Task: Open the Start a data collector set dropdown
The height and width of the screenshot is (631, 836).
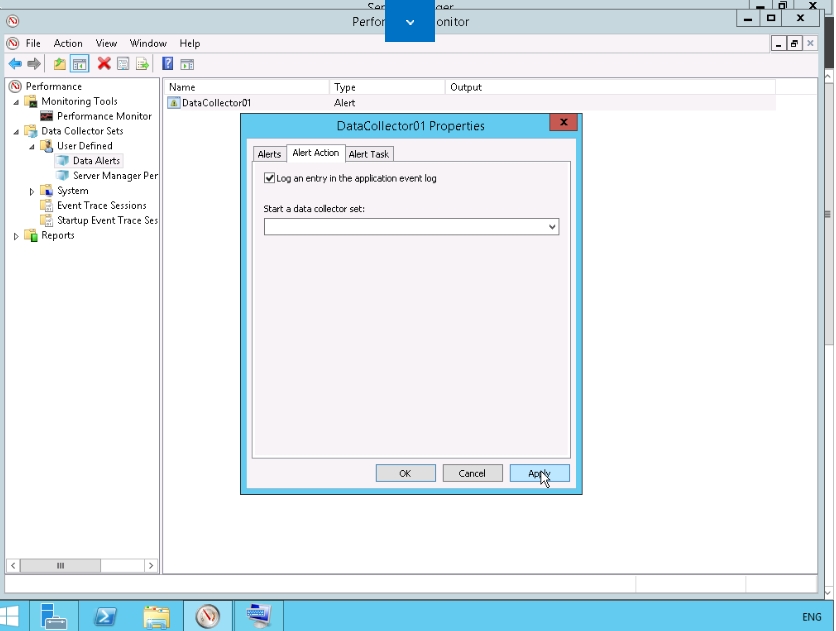Action: (552, 227)
